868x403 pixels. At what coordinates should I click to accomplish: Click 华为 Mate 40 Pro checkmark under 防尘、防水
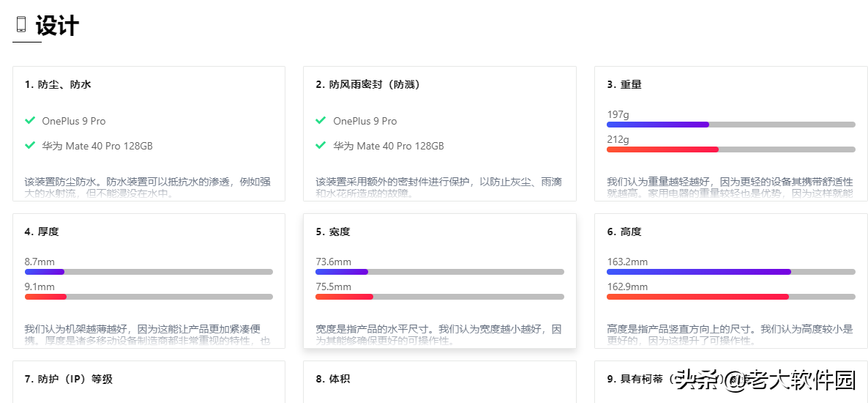[x=30, y=145]
